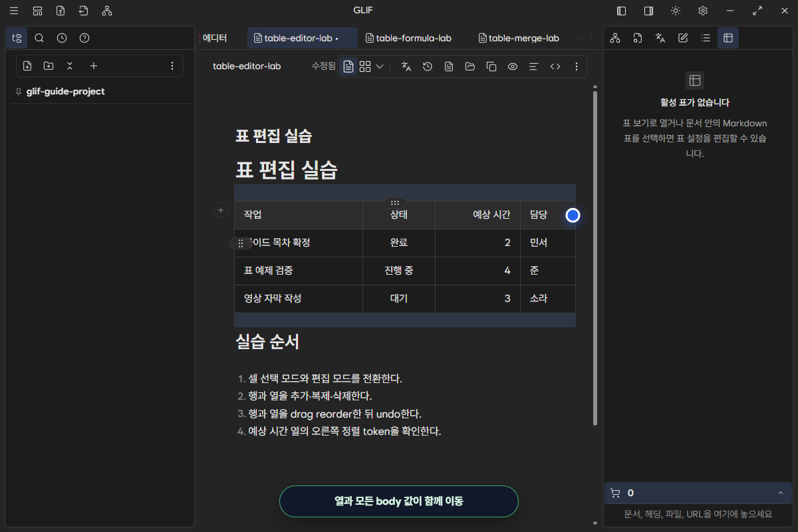The width and height of the screenshot is (798, 532).
Task: Toggle source code view
Action: 555,66
